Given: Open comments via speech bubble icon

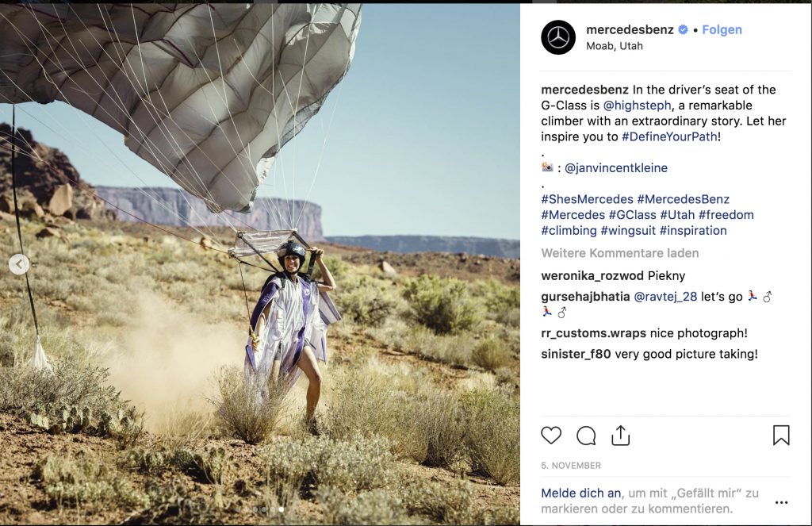Looking at the screenshot, I should pos(586,436).
